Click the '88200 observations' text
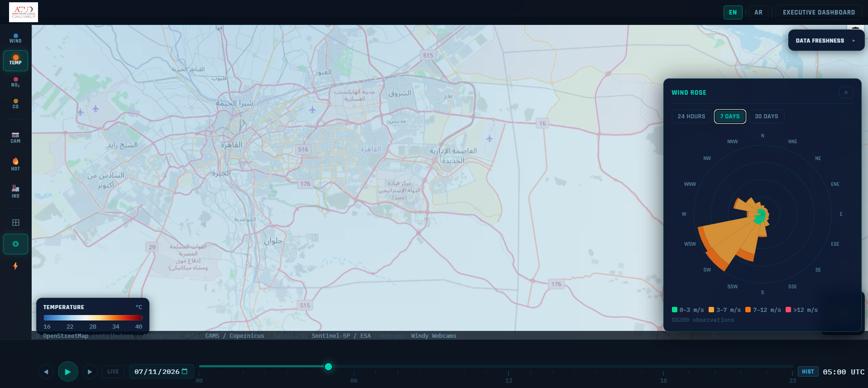The width and height of the screenshot is (868, 388). click(x=703, y=320)
